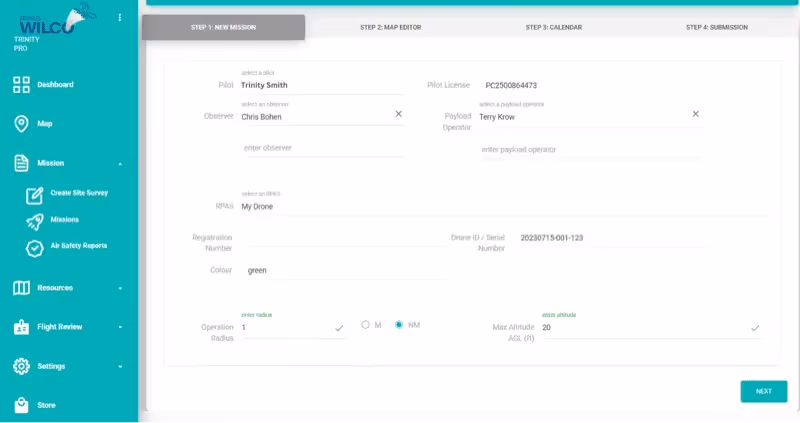The height and width of the screenshot is (423, 800).
Task: Click the Dashboard grid icon
Action: [21, 85]
